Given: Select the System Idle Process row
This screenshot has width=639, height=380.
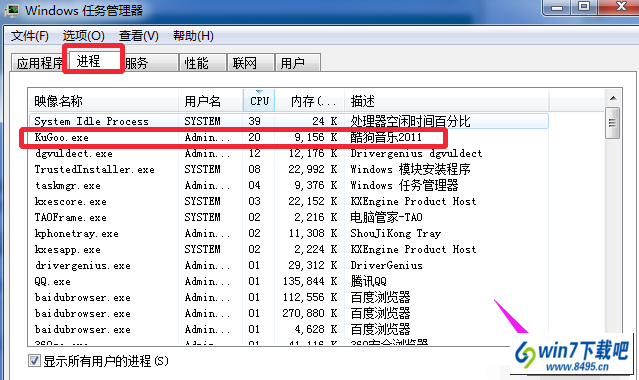Looking at the screenshot, I should coord(289,121).
